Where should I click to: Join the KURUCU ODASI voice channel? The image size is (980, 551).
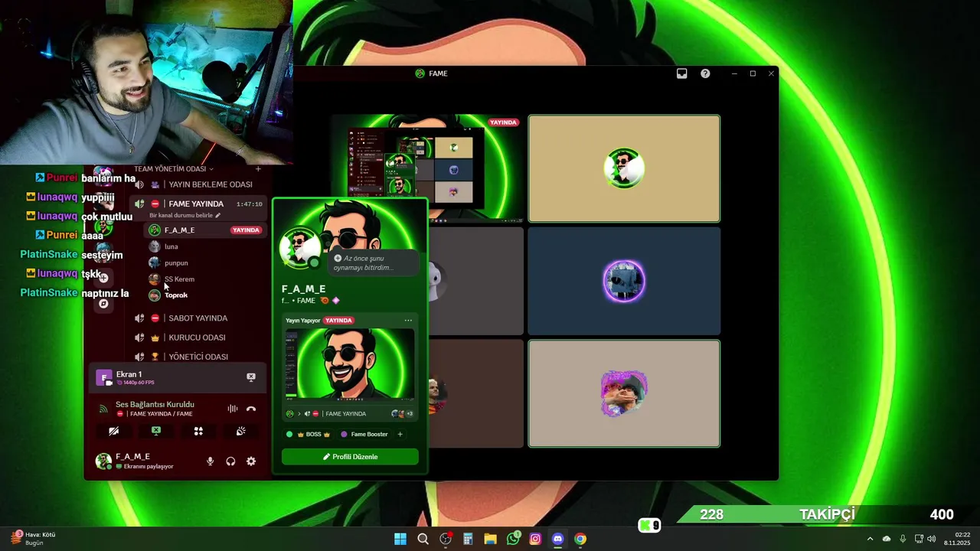coord(197,337)
